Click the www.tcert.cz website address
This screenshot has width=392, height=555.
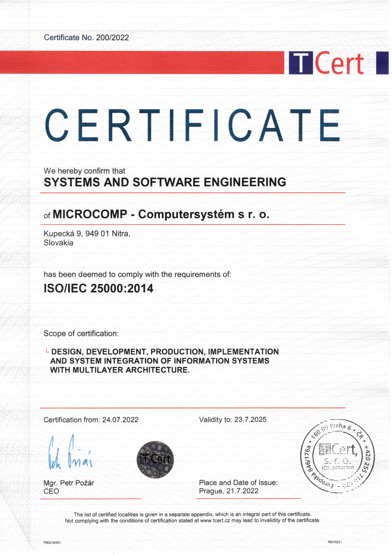coord(215,520)
